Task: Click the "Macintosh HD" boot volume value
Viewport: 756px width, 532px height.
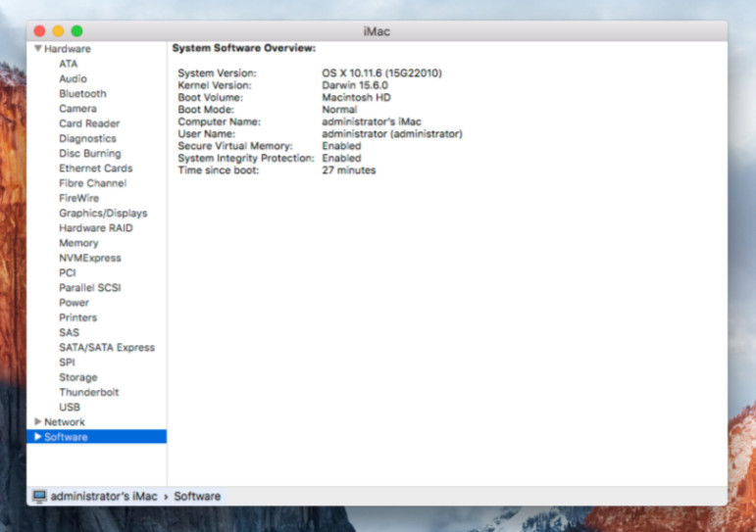Action: pos(356,97)
